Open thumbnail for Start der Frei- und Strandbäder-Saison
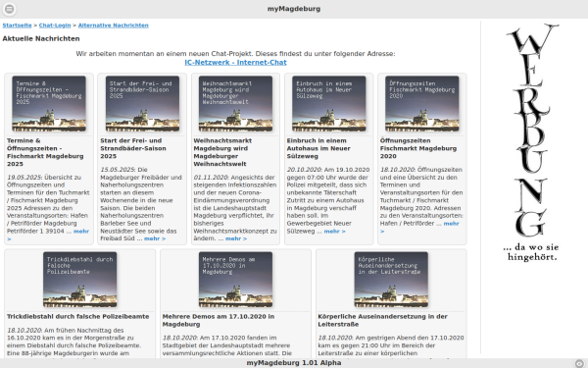The image size is (588, 368). point(142,104)
